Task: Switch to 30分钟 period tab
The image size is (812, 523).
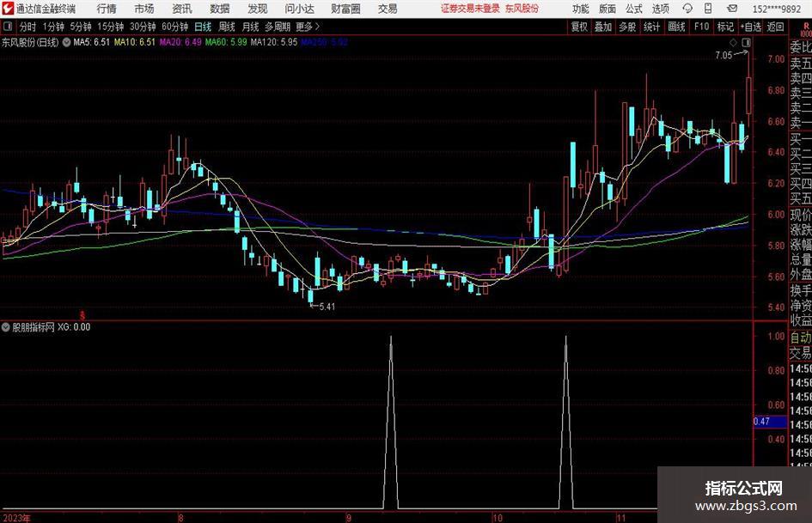Action: click(x=143, y=27)
